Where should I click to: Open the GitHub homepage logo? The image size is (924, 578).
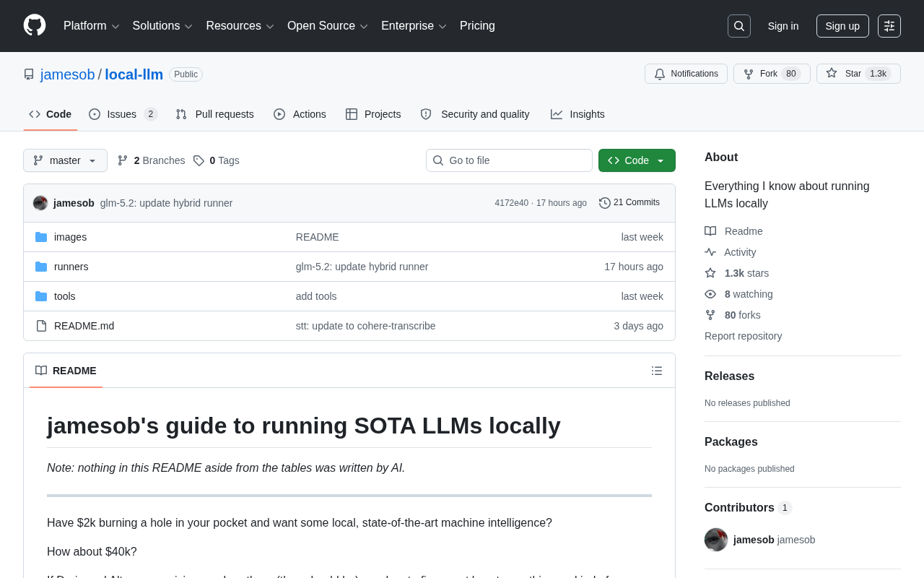(35, 25)
